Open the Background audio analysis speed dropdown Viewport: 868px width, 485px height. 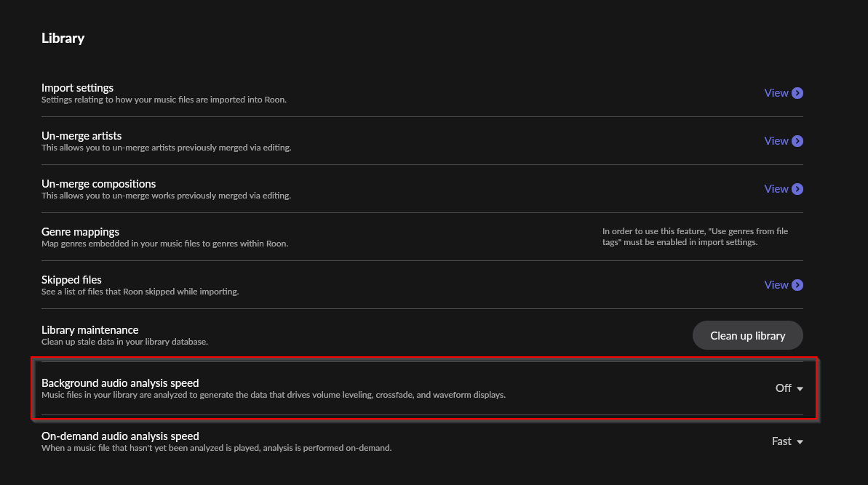click(x=788, y=388)
